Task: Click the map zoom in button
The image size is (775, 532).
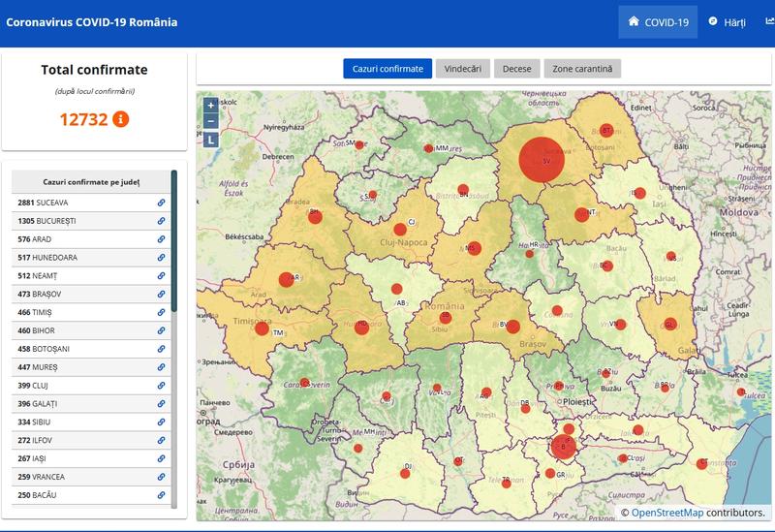Action: pyautogui.click(x=211, y=105)
